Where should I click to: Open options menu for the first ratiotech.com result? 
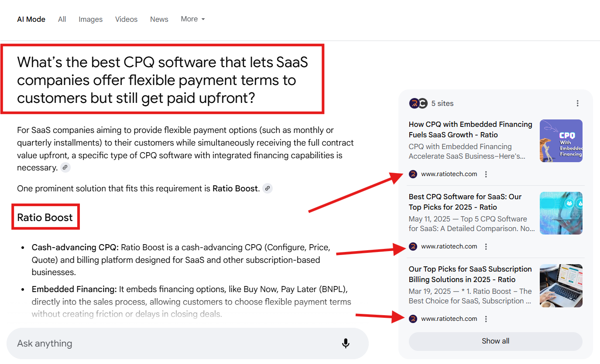(x=486, y=174)
